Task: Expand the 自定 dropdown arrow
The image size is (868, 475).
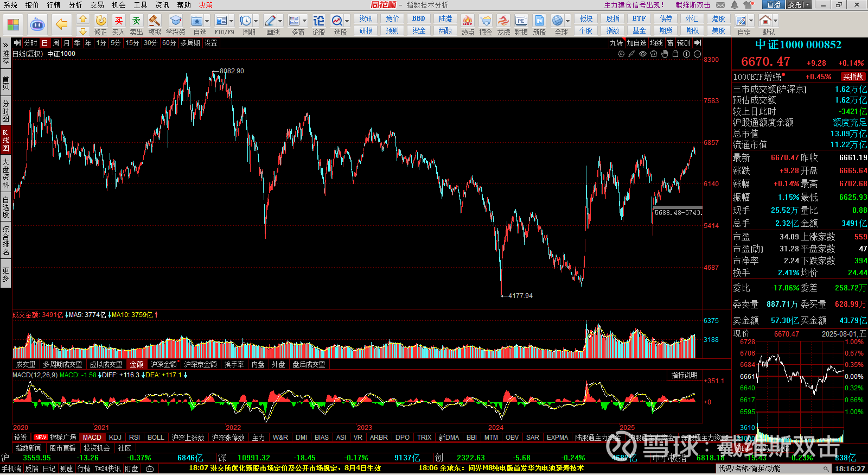Action: (x=751, y=21)
